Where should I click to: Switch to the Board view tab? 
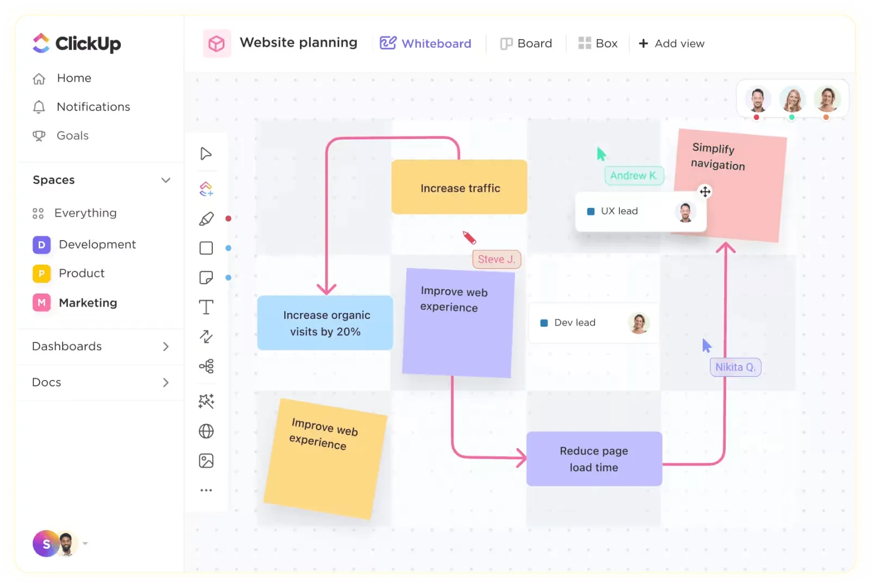pyautogui.click(x=526, y=44)
